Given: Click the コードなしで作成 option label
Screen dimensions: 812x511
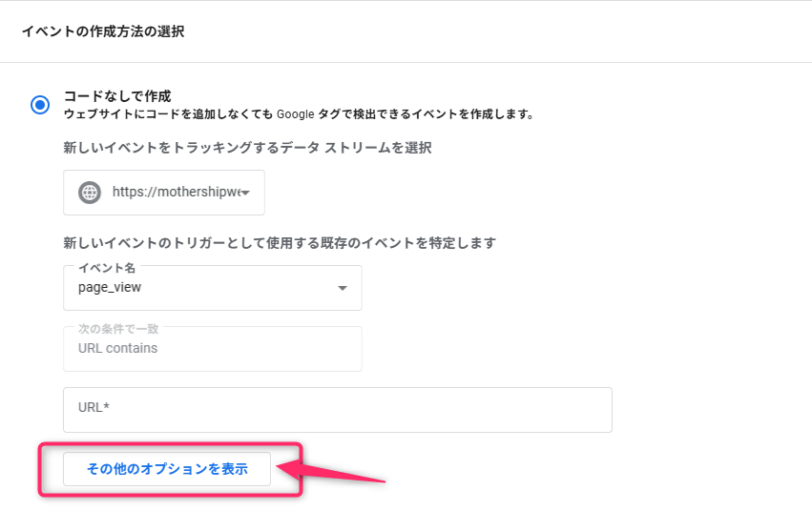Looking at the screenshot, I should (117, 96).
